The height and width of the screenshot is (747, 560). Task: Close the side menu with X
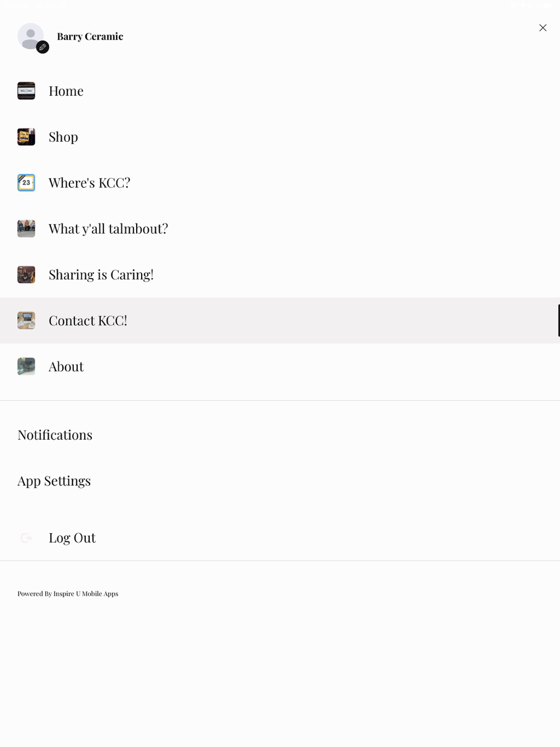[543, 28]
